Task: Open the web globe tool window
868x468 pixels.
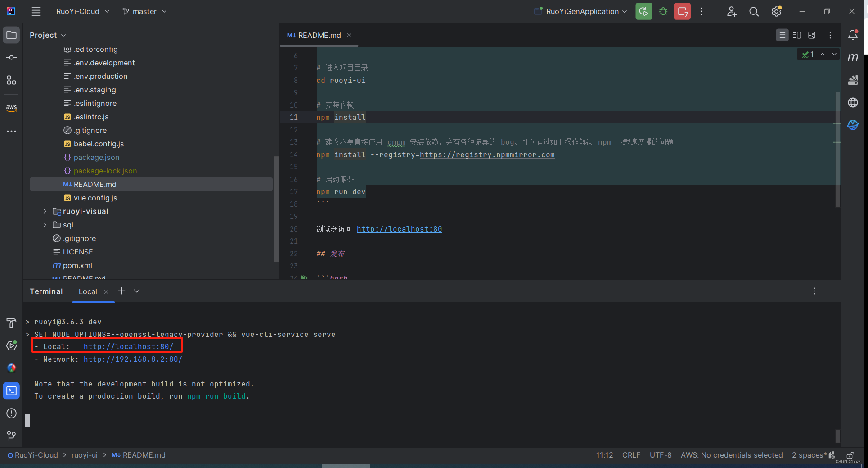Action: [x=853, y=103]
